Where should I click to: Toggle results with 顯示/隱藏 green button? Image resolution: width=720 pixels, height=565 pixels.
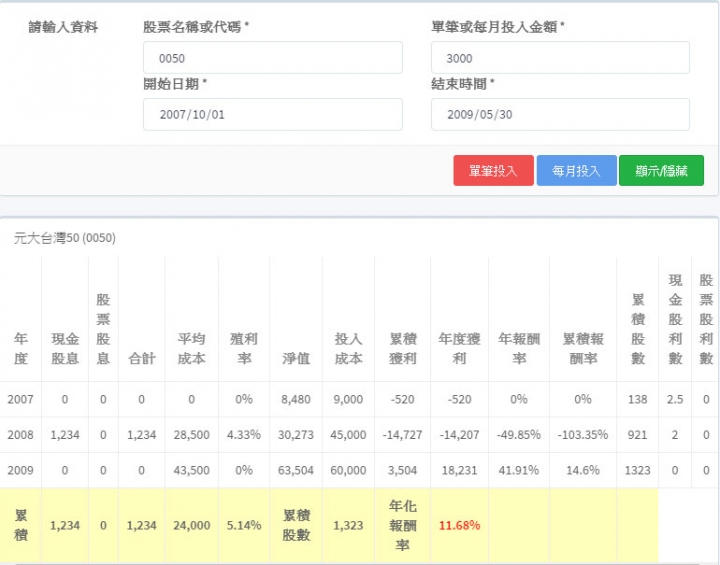tap(661, 170)
